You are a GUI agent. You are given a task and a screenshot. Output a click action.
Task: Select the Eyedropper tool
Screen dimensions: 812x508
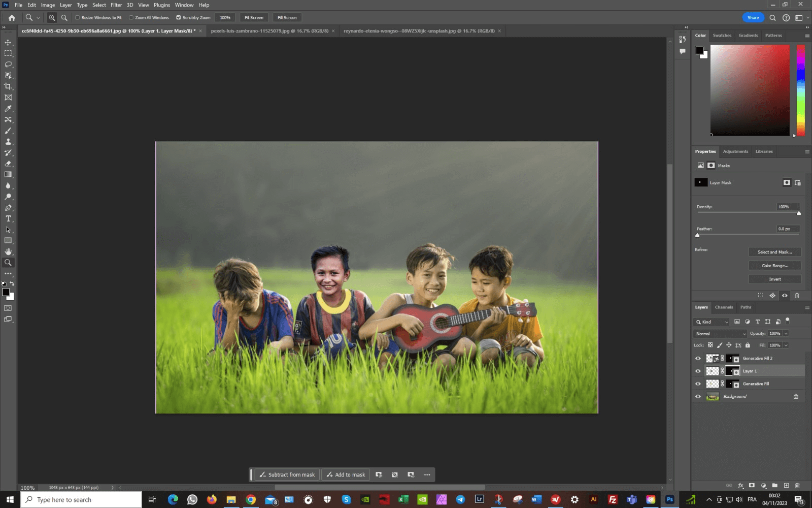[8, 109]
